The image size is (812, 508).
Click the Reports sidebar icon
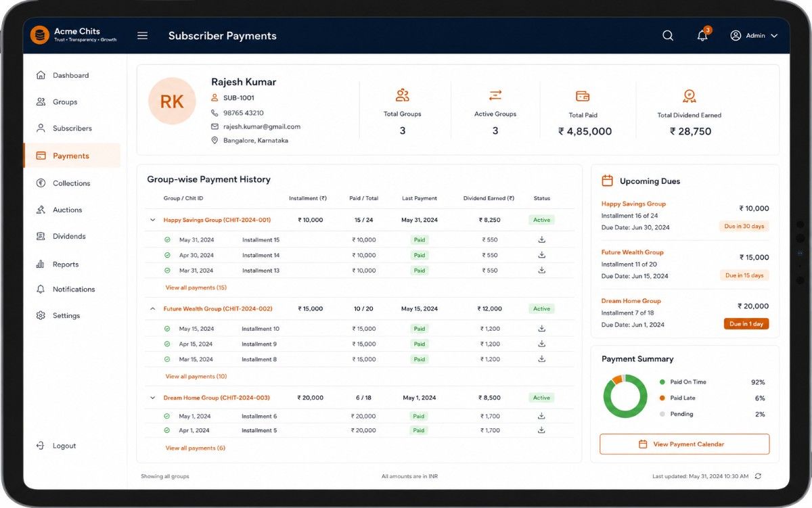tap(41, 264)
